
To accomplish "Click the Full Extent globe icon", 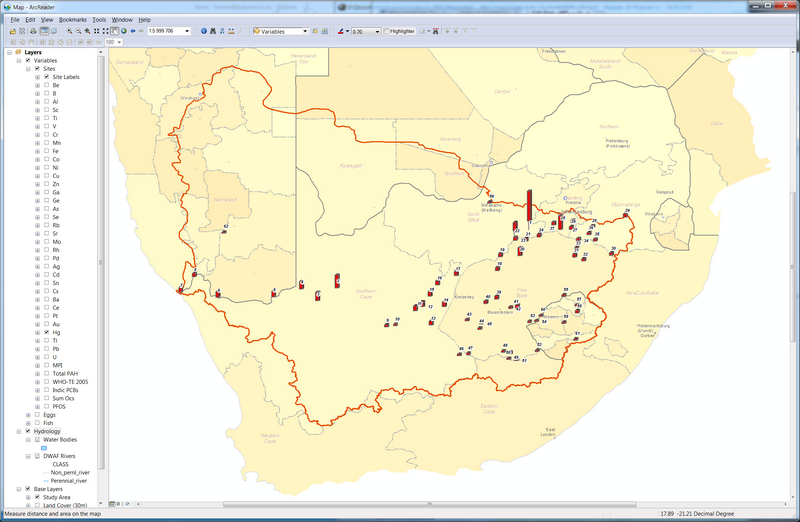I will (123, 31).
